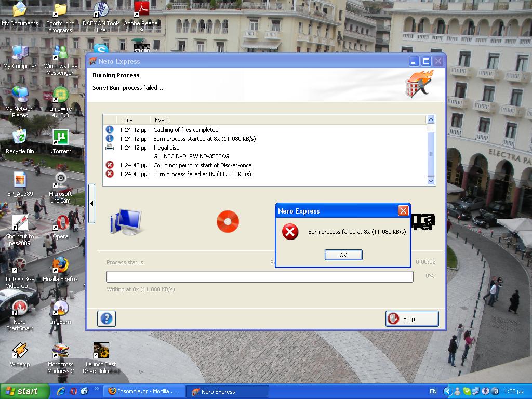Viewport: 532px width, 399px height.
Task: Open Nero StartSmart desktop icon
Action: 20,316
